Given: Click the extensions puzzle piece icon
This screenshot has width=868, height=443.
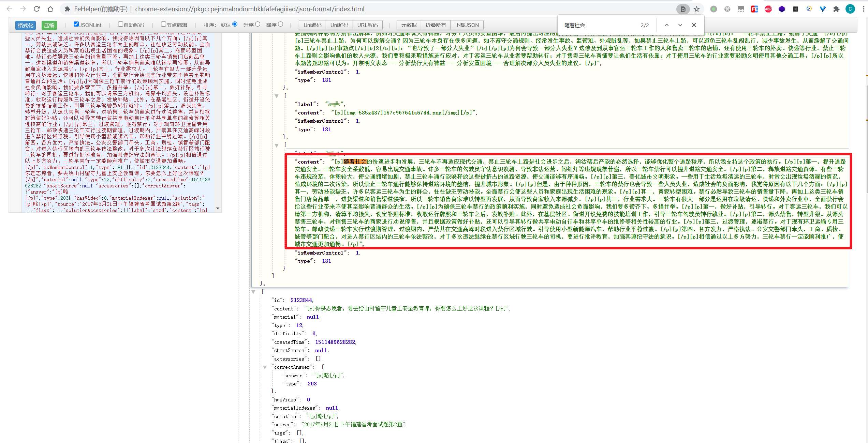Looking at the screenshot, I should click(x=836, y=9).
